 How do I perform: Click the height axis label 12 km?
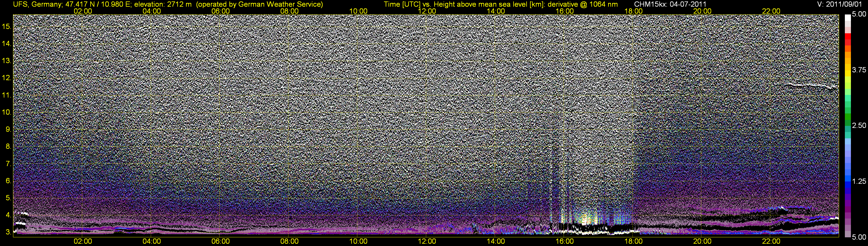(x=7, y=78)
